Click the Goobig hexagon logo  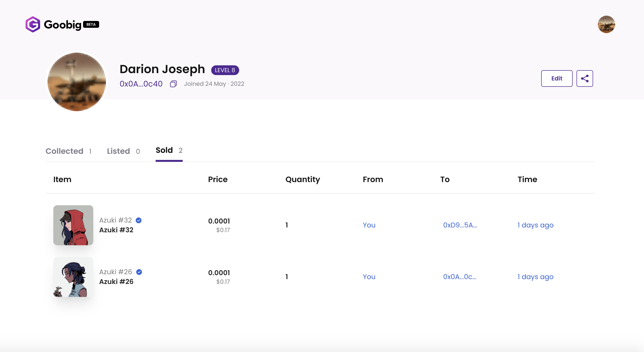tap(33, 25)
